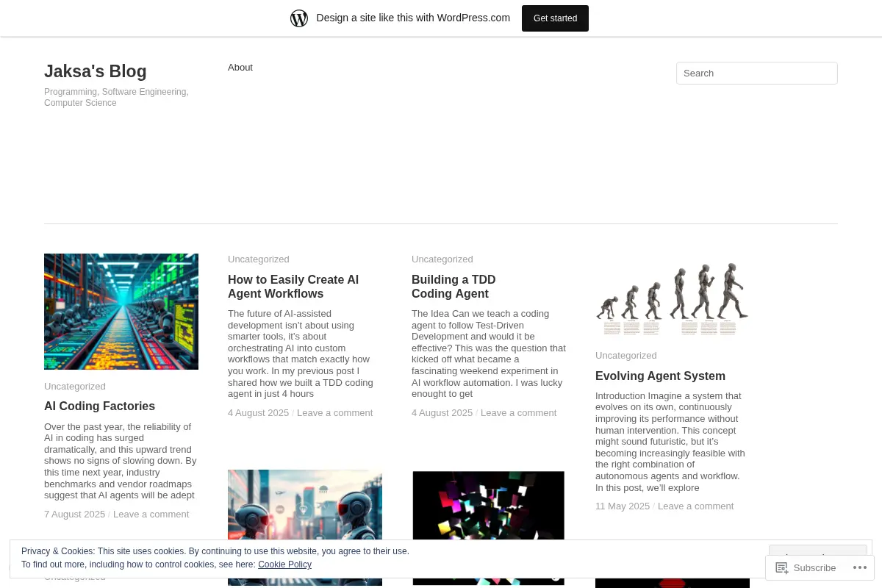Screen dimensions: 882x588
Task: Click the Get started button
Action: tap(555, 18)
